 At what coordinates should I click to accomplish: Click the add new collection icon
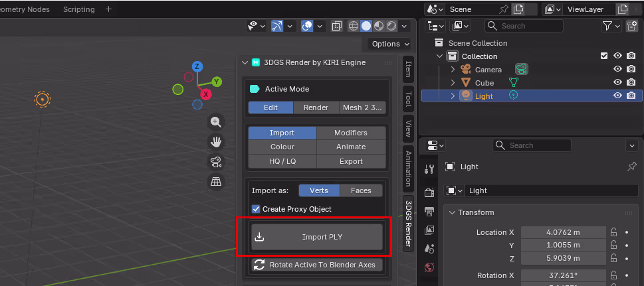pos(631,27)
